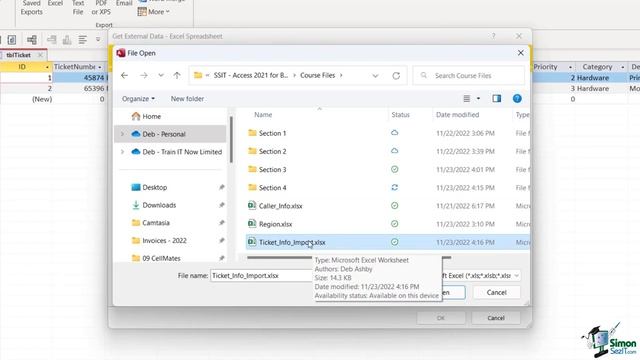Open Invoices - 2022 folder
The image size is (640, 360).
tap(159, 240)
